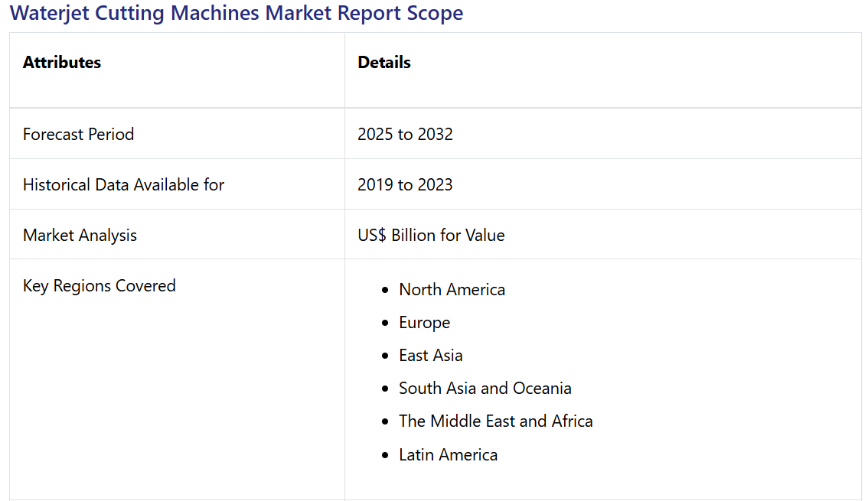Click the Waterjet Cutting Machines Market Report Scope heading
Screen dimensions: 868x501
(x=237, y=13)
